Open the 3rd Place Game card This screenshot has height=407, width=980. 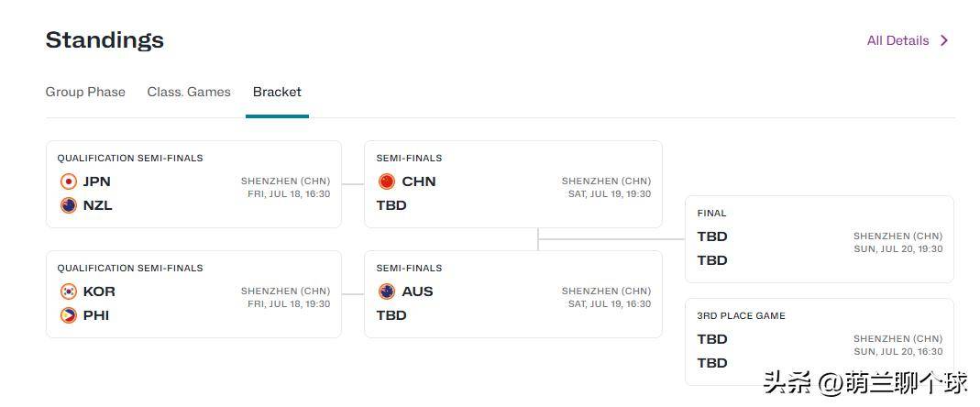[820, 342]
